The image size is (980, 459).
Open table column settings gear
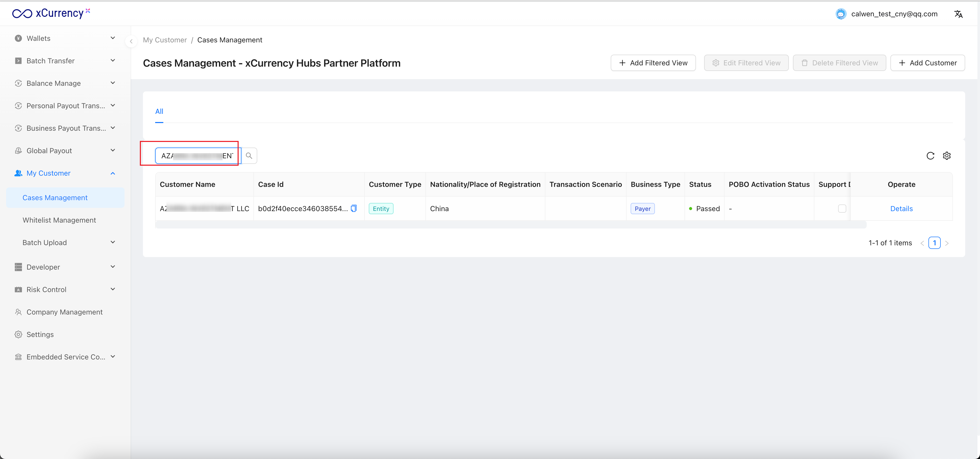coord(947,156)
